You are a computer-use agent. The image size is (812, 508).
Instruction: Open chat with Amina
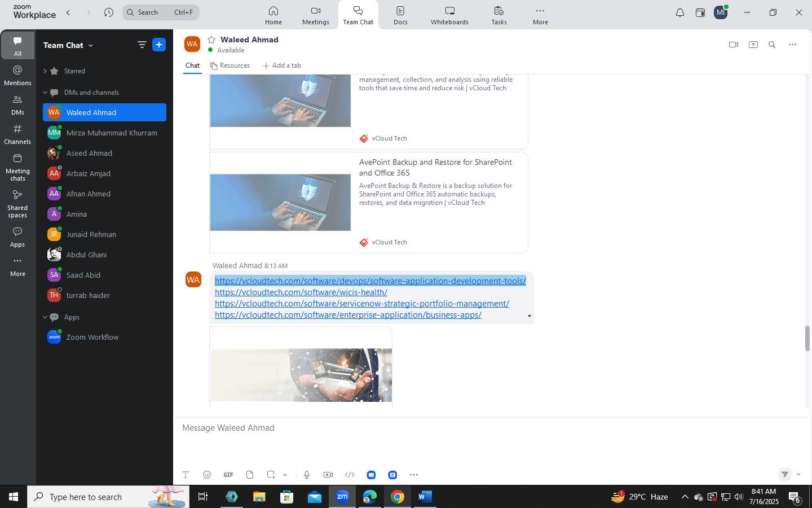pyautogui.click(x=104, y=214)
